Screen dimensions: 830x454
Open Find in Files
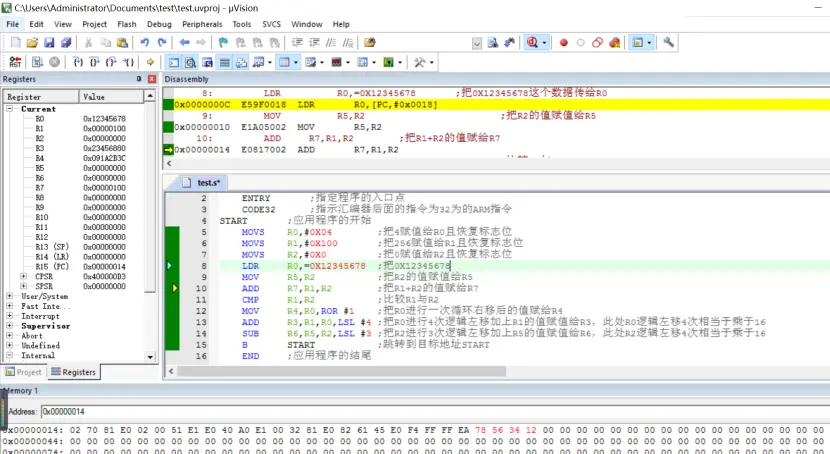(x=369, y=42)
